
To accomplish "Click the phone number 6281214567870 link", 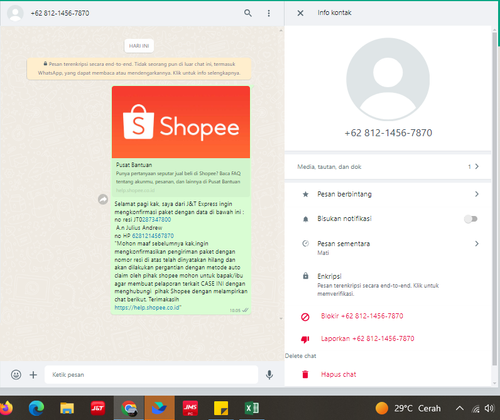I will pyautogui.click(x=153, y=236).
